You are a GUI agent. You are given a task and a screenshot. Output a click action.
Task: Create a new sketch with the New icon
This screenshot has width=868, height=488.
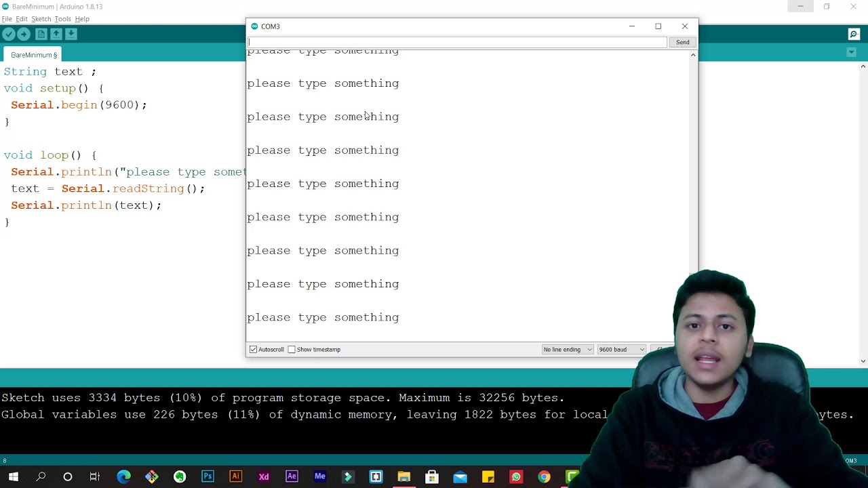(x=41, y=34)
